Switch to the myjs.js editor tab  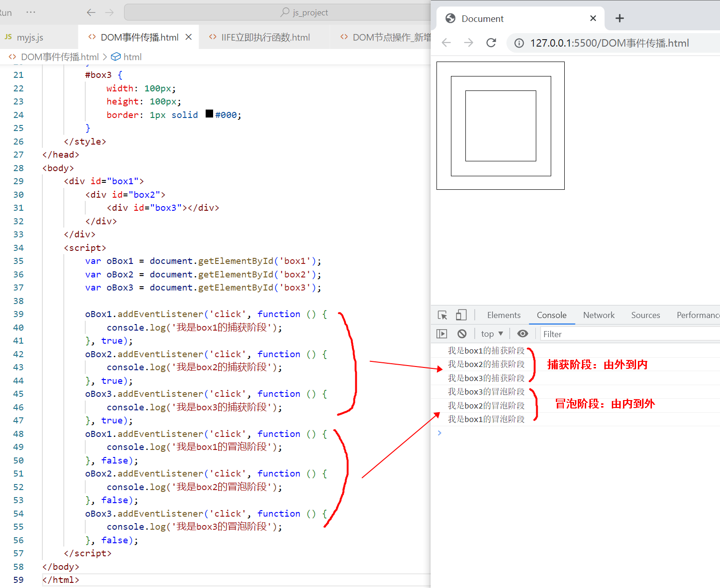point(30,37)
